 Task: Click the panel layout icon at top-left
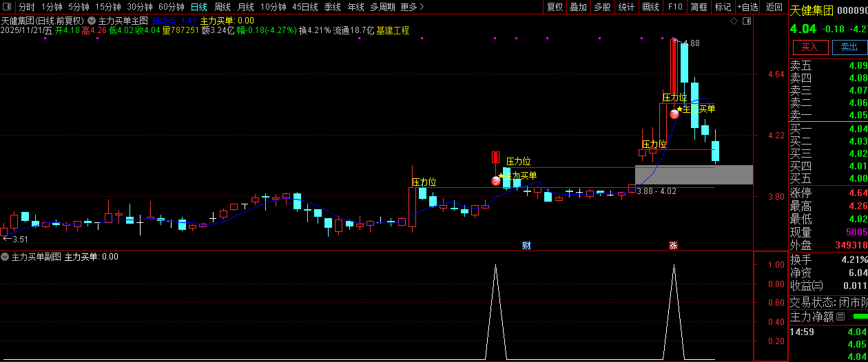pyautogui.click(x=7, y=7)
